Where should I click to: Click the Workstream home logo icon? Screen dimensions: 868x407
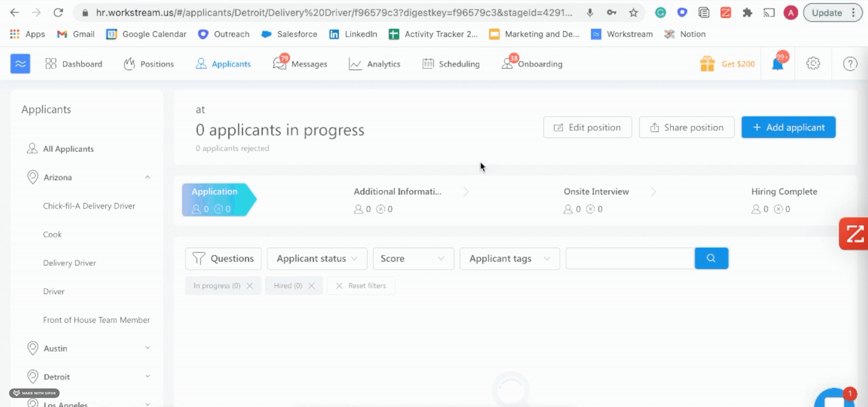click(x=20, y=64)
